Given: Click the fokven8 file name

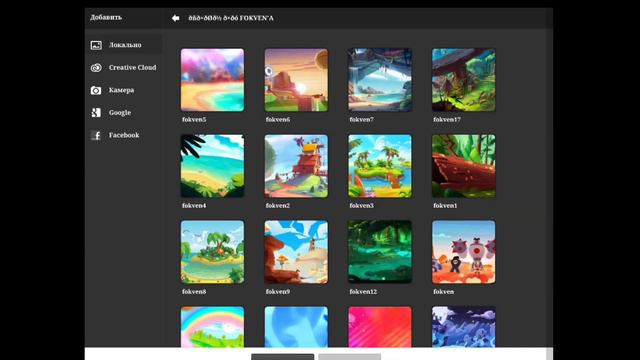Looking at the screenshot, I should coord(194,292).
